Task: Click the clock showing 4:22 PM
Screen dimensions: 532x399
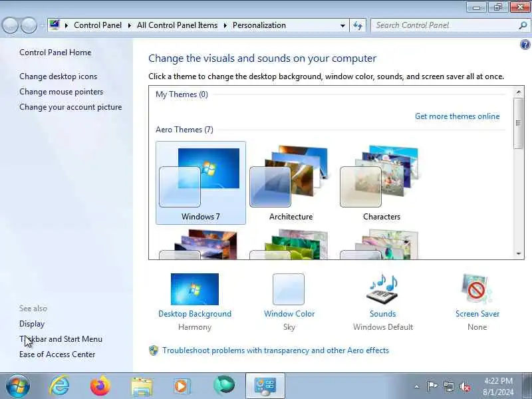Action: coord(498,386)
